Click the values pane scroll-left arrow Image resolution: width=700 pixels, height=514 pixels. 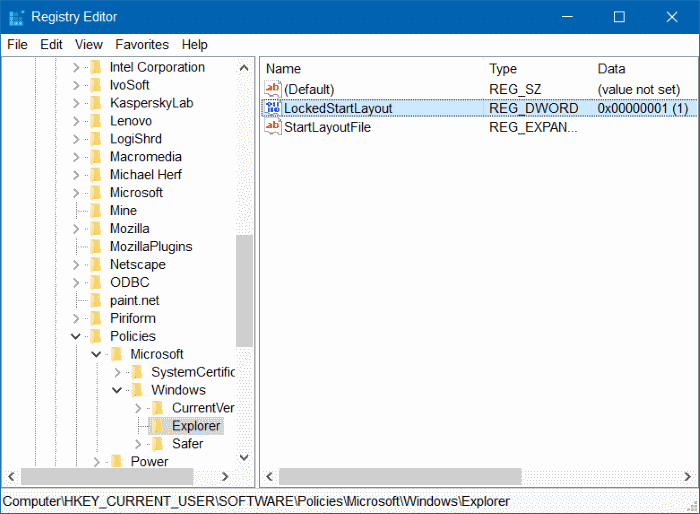coord(269,476)
